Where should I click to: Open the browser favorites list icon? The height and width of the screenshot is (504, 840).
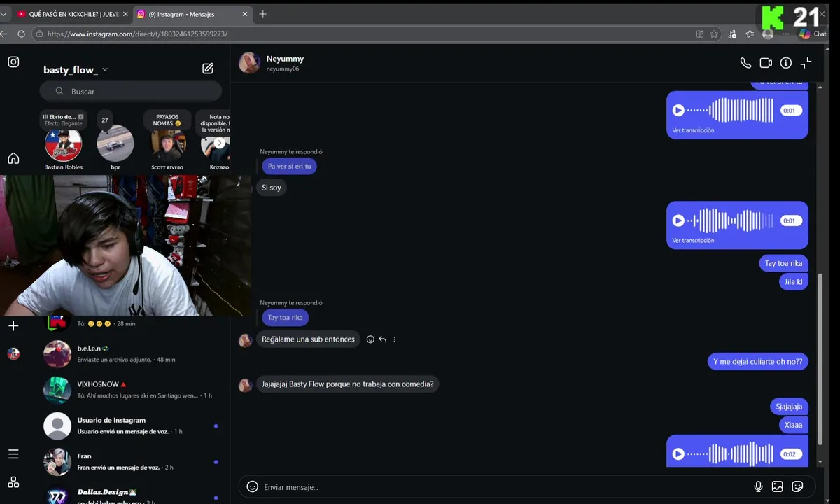750,34
